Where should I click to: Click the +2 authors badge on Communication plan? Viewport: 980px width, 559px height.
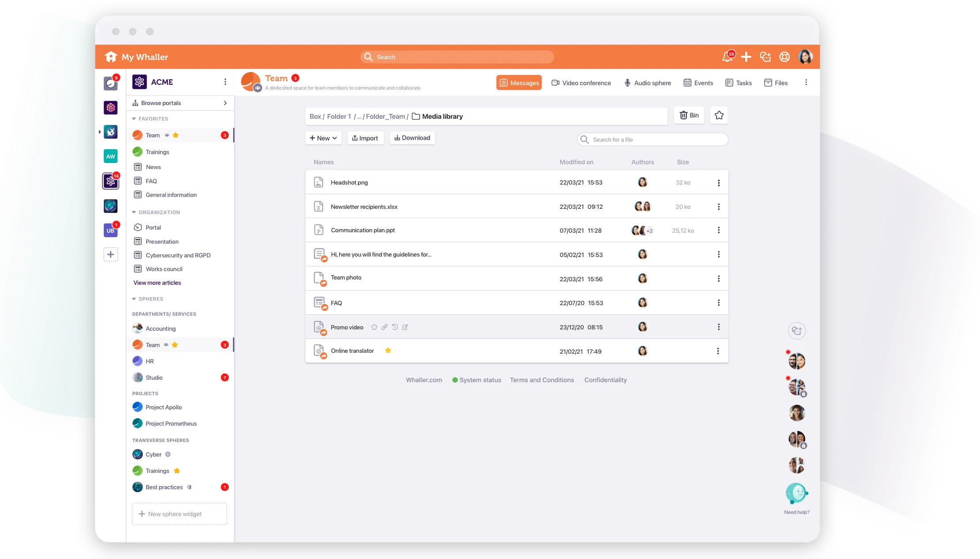tap(650, 231)
